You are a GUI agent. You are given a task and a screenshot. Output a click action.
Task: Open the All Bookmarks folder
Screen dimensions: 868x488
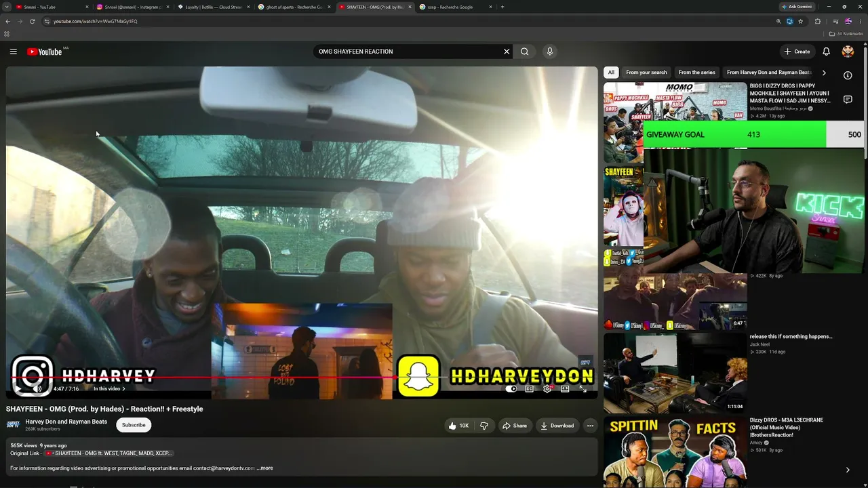(x=846, y=34)
